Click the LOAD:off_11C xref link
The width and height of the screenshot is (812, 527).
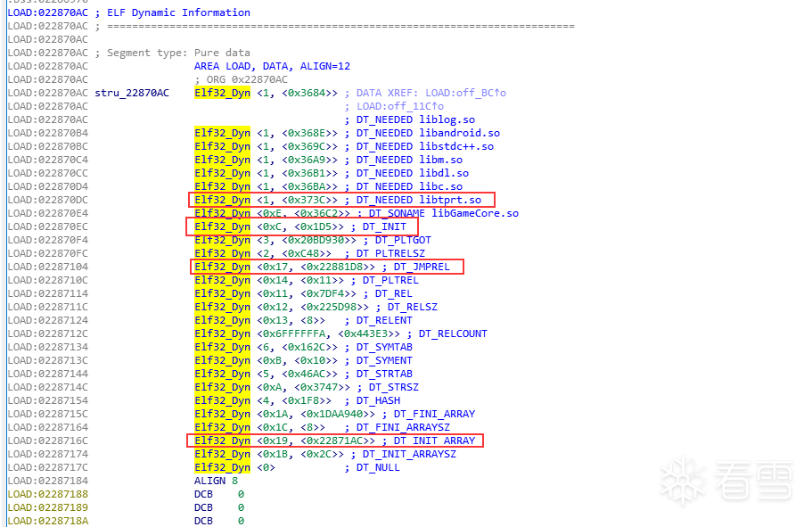tap(400, 106)
